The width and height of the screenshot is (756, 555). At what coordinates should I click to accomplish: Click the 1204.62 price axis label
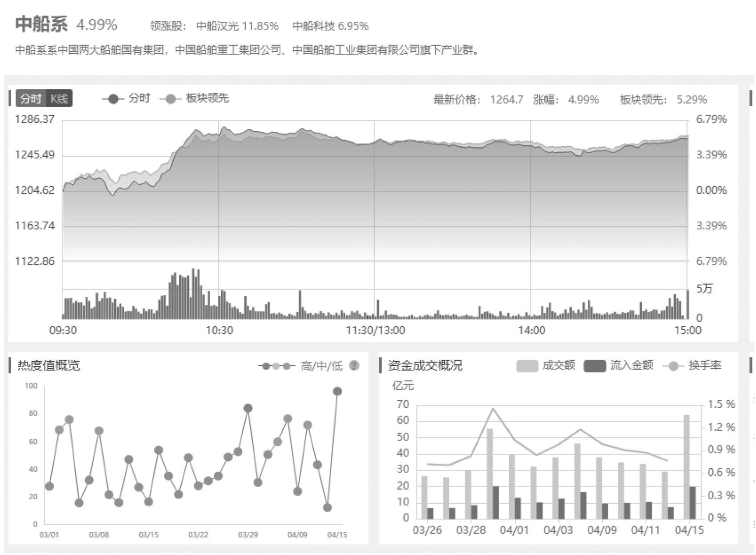coord(35,191)
